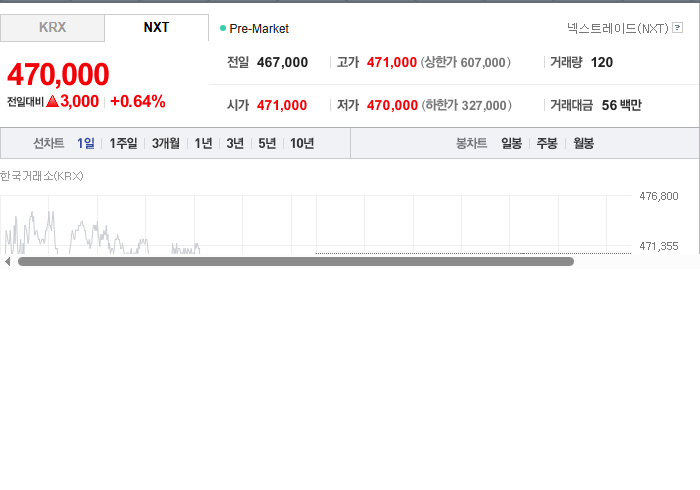The image size is (700, 490).
Task: Select the 1년 line chart period
Action: coord(203,143)
